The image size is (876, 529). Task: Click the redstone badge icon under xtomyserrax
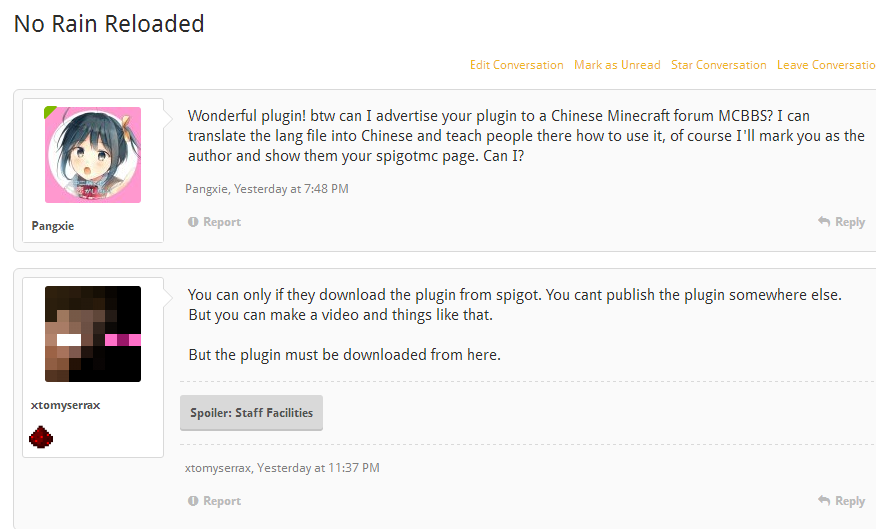click(x=40, y=436)
